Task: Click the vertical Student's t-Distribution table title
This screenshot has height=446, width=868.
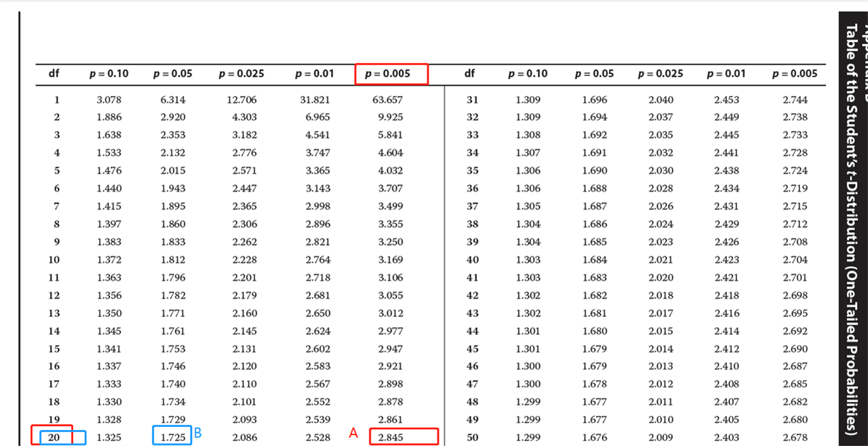Action: [x=853, y=229]
